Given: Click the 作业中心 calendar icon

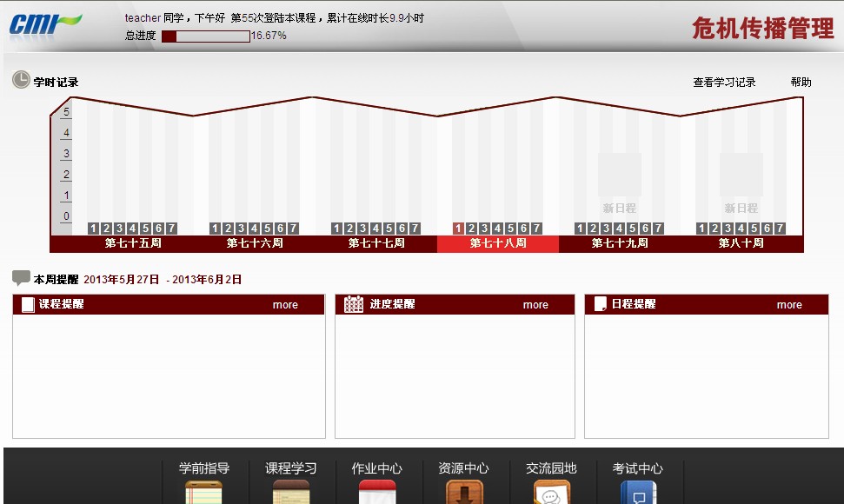Looking at the screenshot, I should click(x=377, y=493).
